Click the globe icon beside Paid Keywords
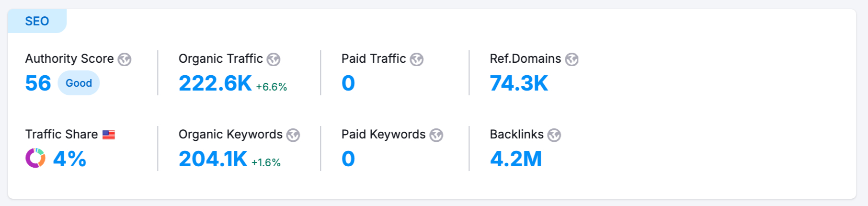This screenshot has width=868, height=206. pos(436,135)
